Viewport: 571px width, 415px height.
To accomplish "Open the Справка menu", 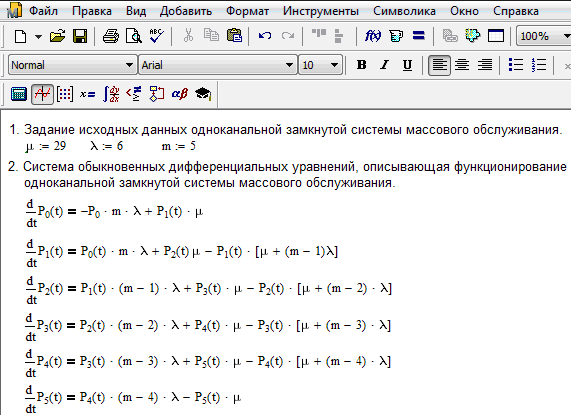I will 516,11.
